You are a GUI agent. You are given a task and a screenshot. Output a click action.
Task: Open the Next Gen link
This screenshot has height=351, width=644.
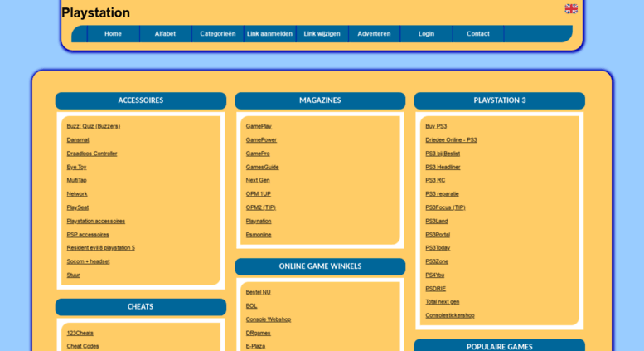coord(258,180)
